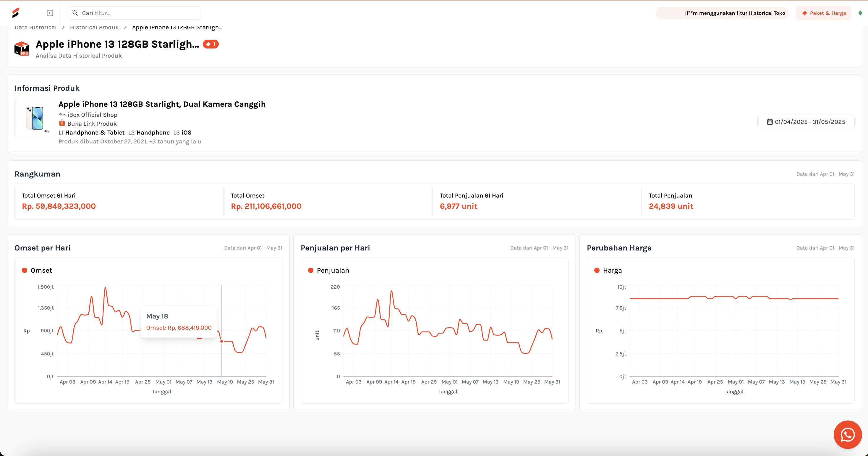Click Apple iPhone 13 Starlight product title

tap(162, 104)
